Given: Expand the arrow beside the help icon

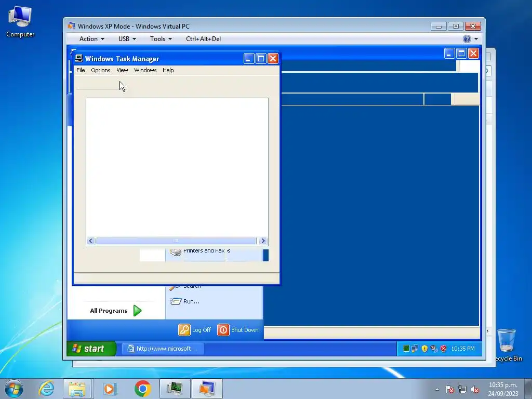Looking at the screenshot, I should click(x=476, y=39).
